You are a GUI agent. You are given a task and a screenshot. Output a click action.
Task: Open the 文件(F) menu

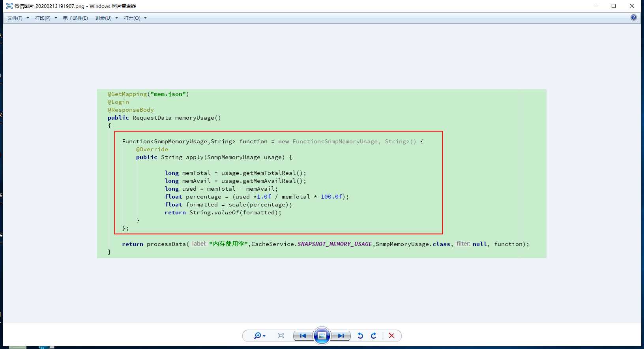click(x=15, y=18)
